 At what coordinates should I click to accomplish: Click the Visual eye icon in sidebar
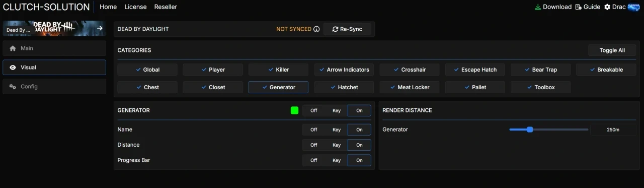[x=13, y=68]
